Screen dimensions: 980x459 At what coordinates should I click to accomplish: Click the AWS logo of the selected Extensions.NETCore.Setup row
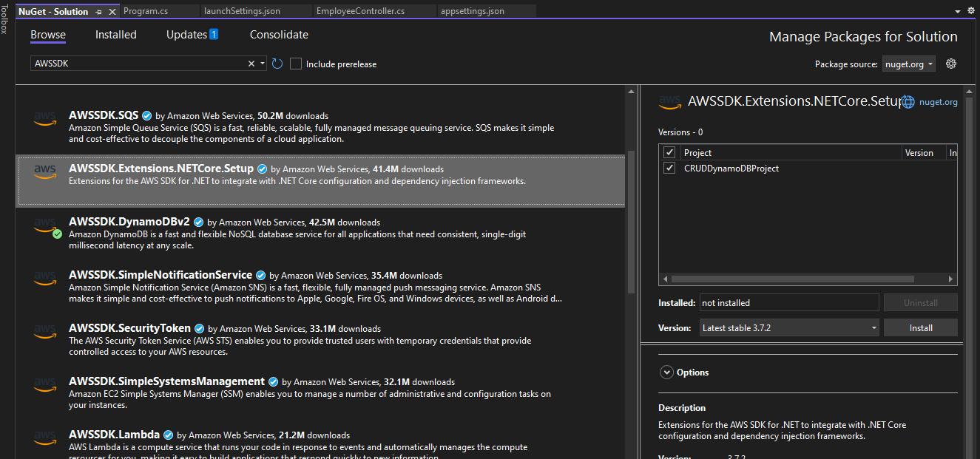coord(45,171)
